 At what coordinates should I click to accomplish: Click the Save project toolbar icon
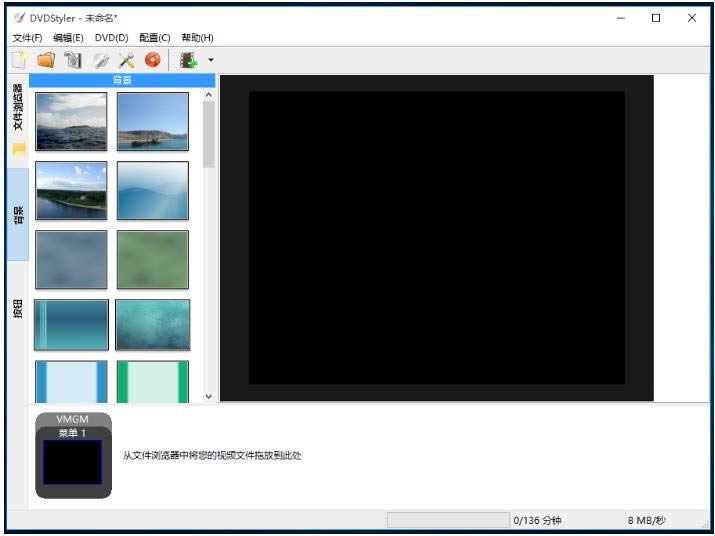[x=73, y=60]
